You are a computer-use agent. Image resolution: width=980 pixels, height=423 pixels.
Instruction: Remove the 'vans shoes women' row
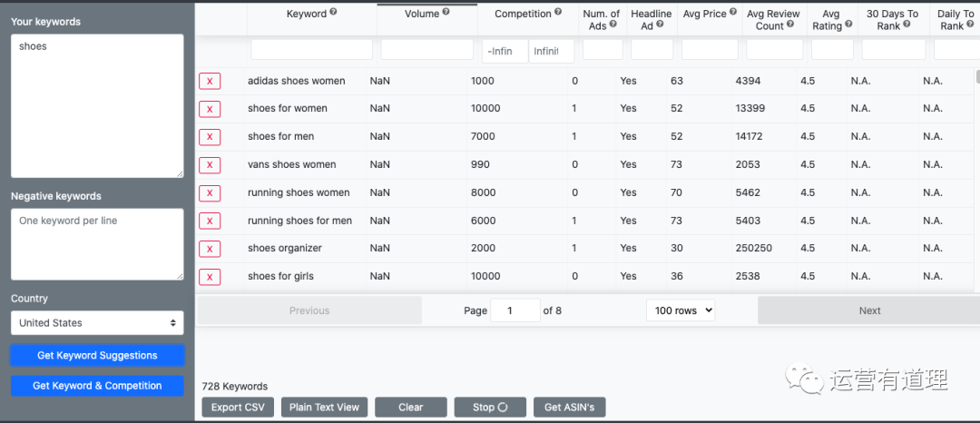pyautogui.click(x=210, y=165)
